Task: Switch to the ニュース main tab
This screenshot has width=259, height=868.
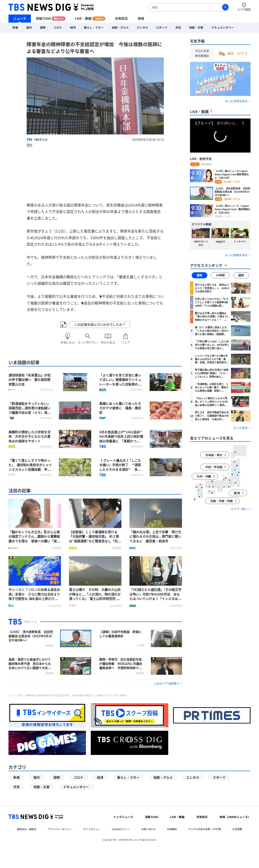Action: (x=20, y=19)
